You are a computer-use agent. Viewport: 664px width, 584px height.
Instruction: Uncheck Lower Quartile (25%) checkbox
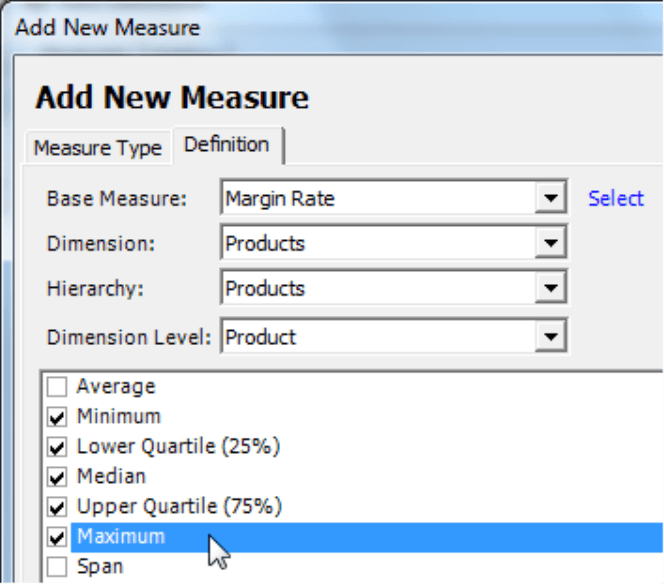click(x=57, y=447)
